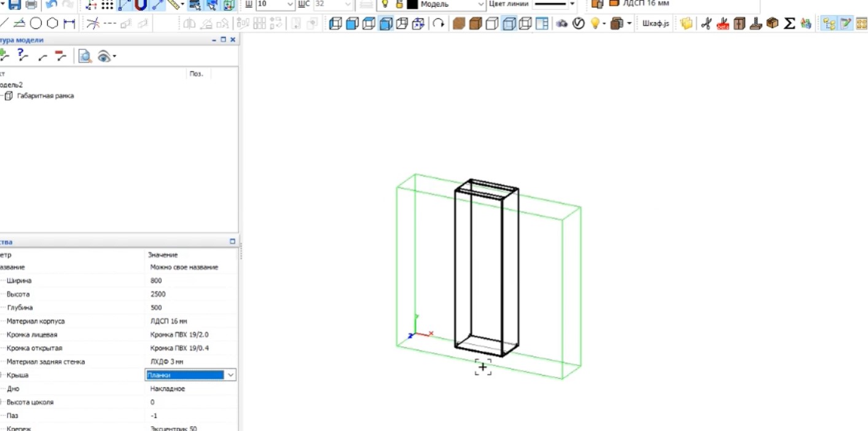Select the circle drawing tool
This screenshot has width=868, height=431.
click(x=36, y=24)
